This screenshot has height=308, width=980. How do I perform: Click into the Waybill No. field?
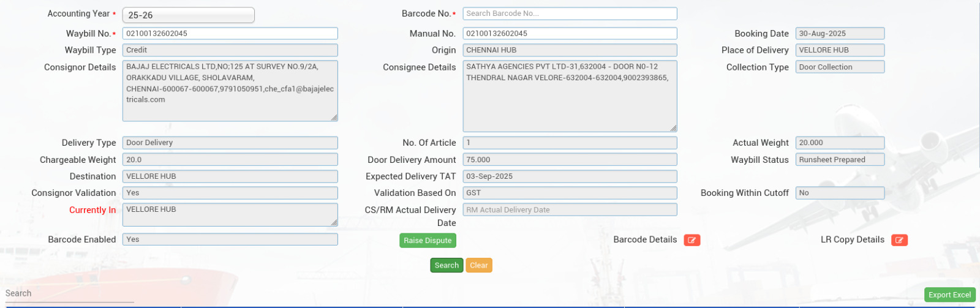230,34
